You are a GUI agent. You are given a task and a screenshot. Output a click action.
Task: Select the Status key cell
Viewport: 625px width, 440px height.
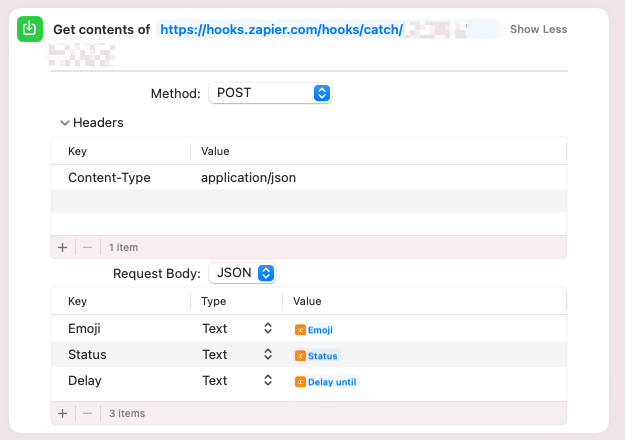[x=87, y=355]
